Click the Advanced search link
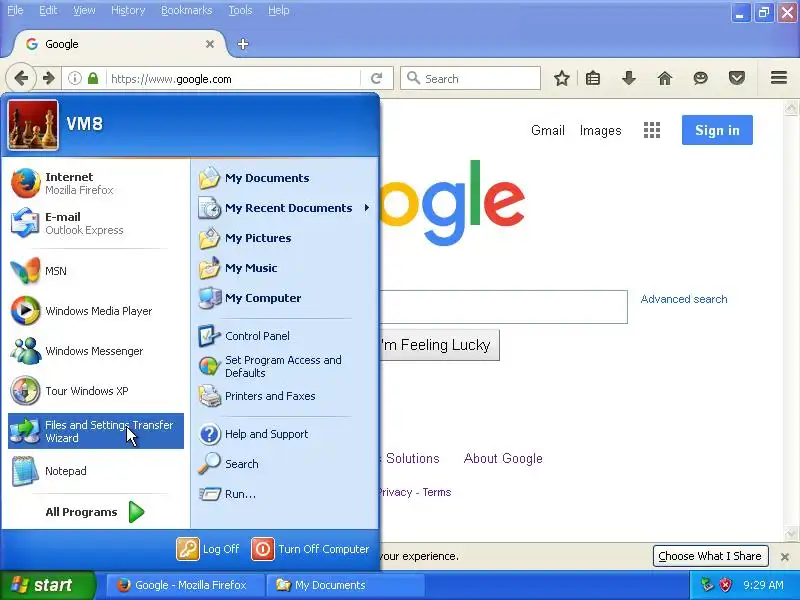This screenshot has height=600, width=800. (684, 299)
